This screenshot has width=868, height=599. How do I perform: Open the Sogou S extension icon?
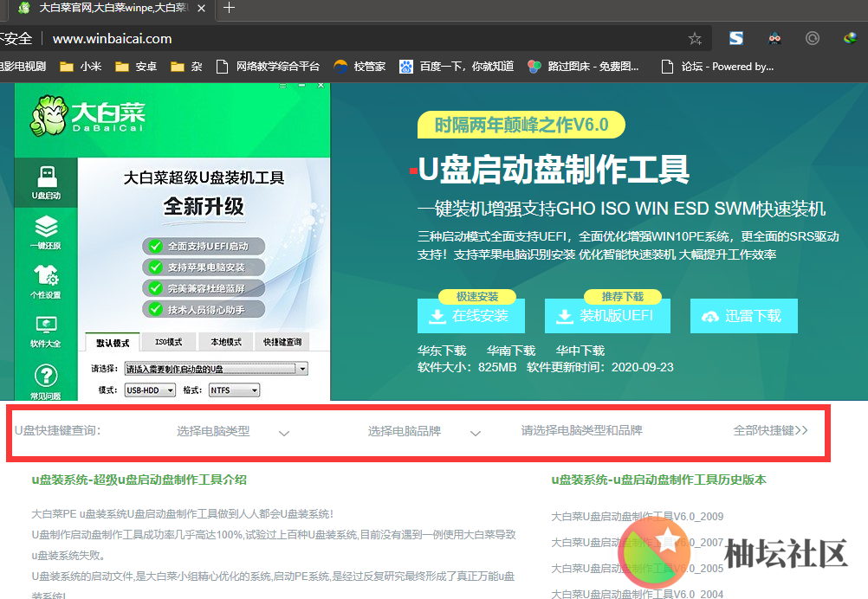tap(736, 38)
